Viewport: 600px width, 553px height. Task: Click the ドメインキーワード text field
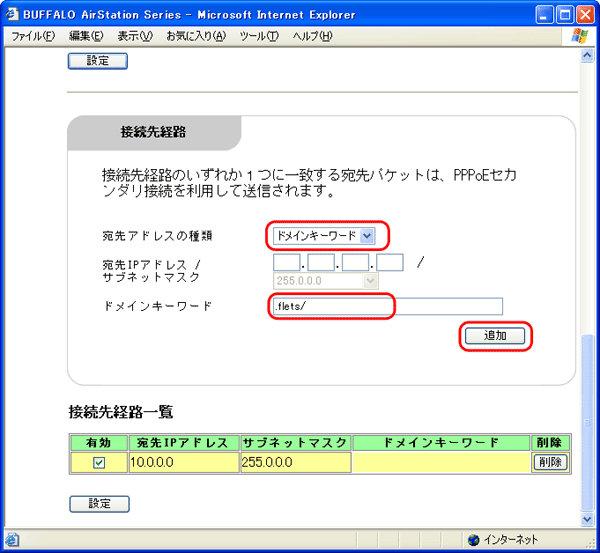pyautogui.click(x=388, y=306)
